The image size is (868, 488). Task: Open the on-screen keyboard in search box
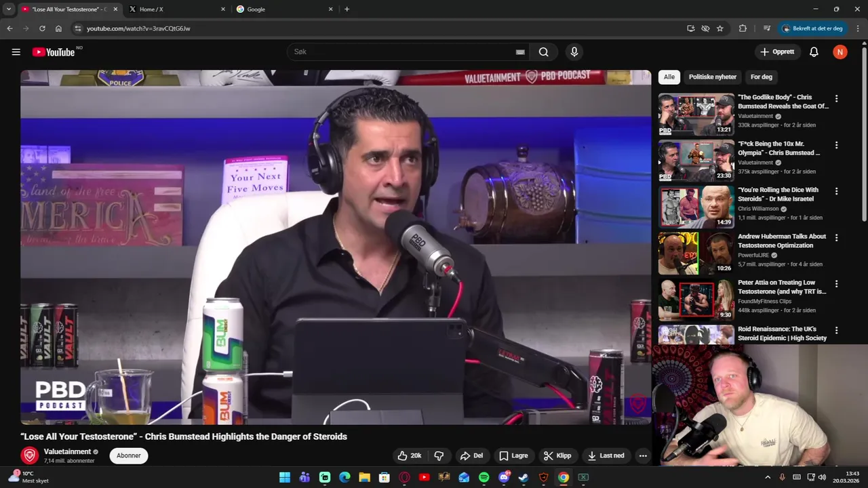pos(520,52)
